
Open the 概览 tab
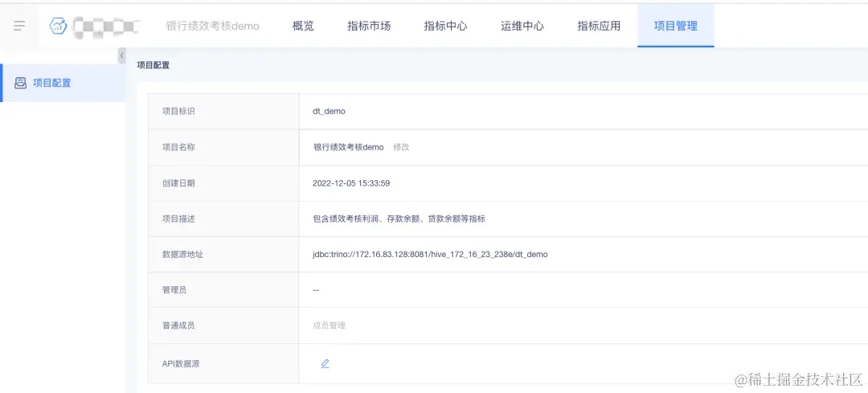click(303, 26)
